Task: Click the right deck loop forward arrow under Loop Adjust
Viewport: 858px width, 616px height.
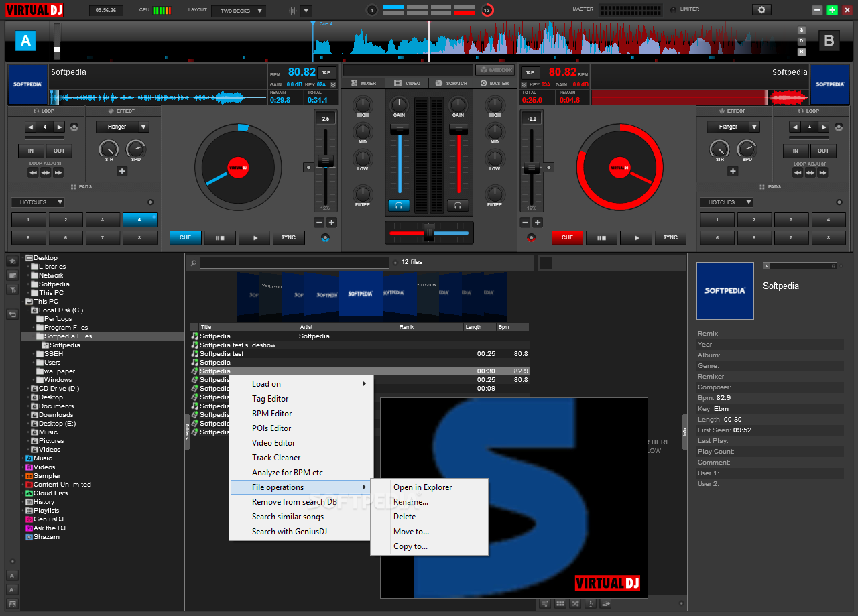Action: tap(822, 172)
